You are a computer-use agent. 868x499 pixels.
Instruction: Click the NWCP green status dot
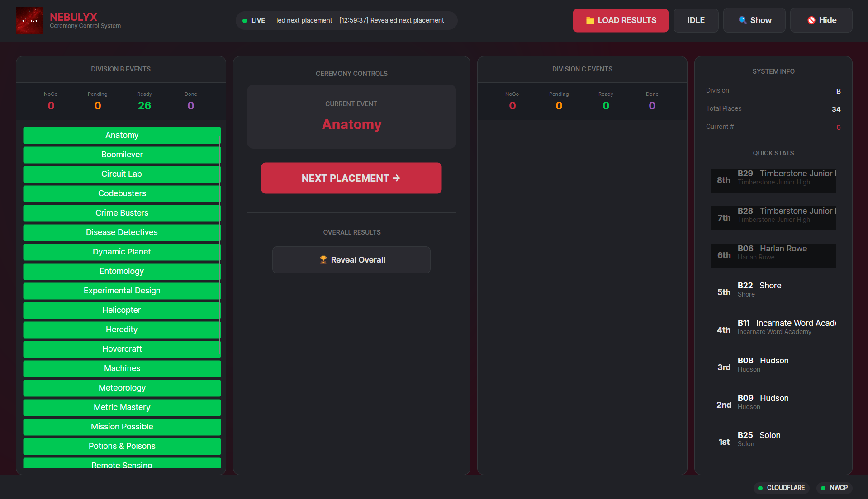coord(823,488)
